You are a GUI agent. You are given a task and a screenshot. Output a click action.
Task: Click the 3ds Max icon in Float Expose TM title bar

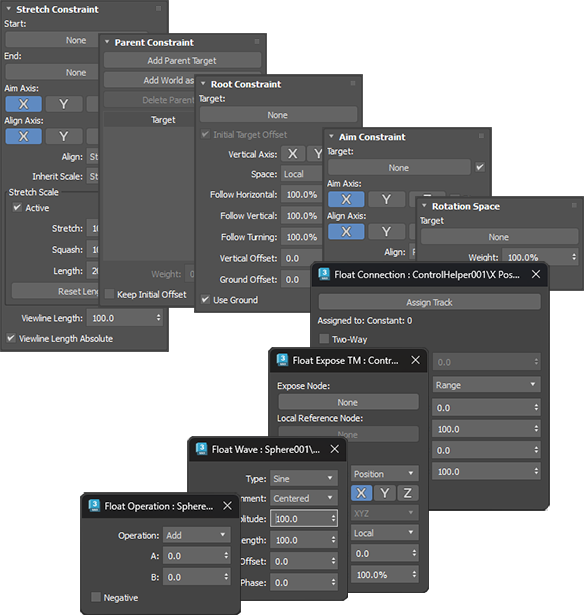pyautogui.click(x=282, y=360)
